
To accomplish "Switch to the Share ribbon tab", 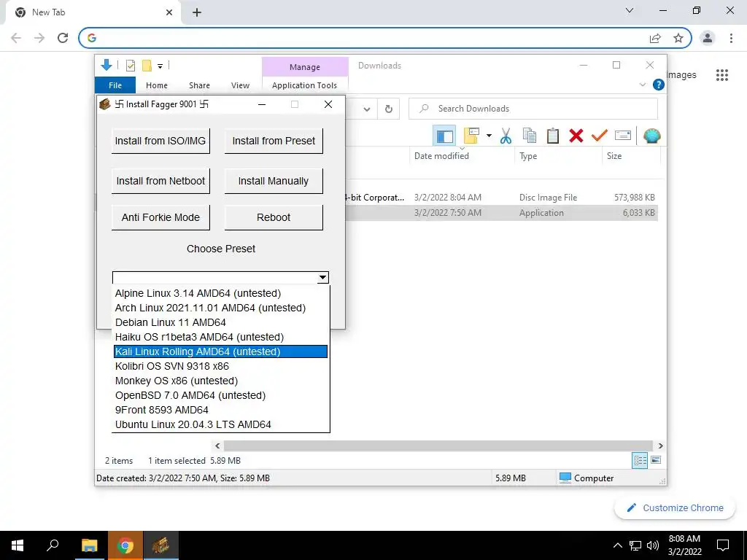I will coord(199,85).
